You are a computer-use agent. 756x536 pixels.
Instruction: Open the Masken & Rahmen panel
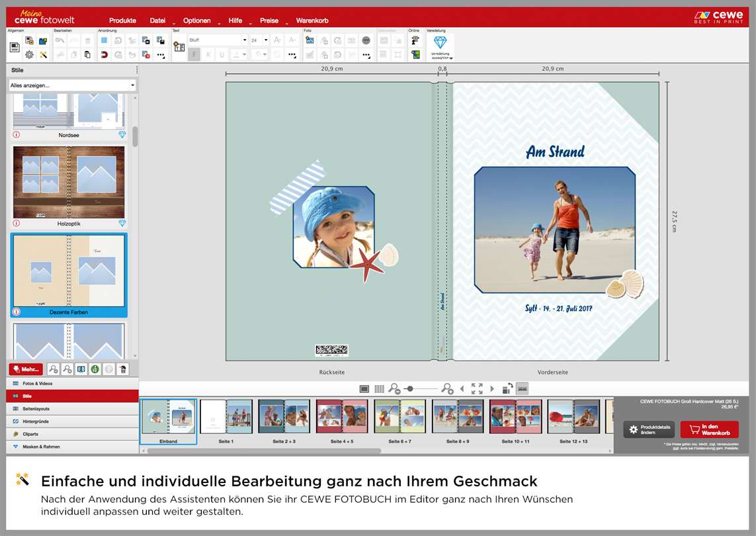72,447
